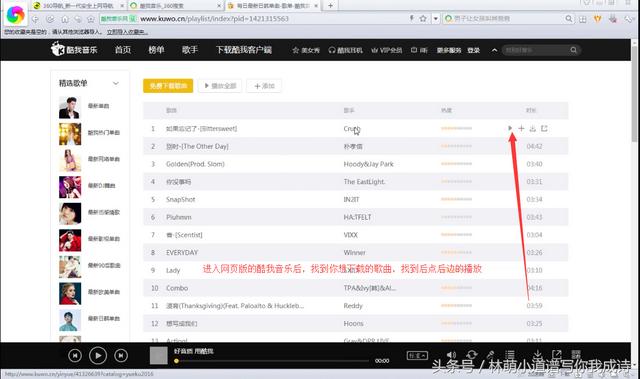640x379 pixels.
Task: Open first sidebar playlist with man in suit thumbnail
Action: tap(69, 107)
